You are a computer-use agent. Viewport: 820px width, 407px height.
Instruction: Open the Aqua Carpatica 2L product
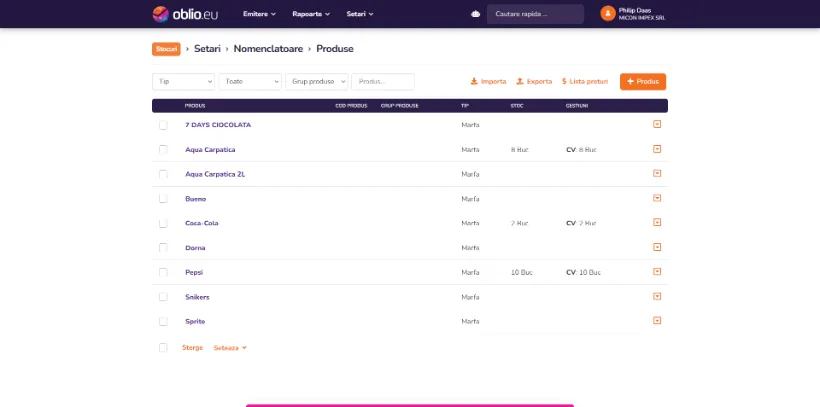click(x=215, y=174)
